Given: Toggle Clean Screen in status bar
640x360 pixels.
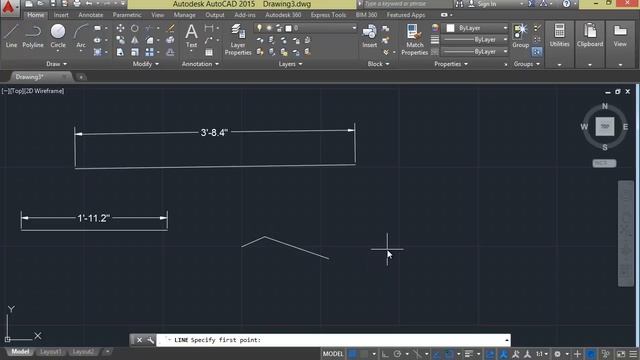Looking at the screenshot, I should pos(621,354).
